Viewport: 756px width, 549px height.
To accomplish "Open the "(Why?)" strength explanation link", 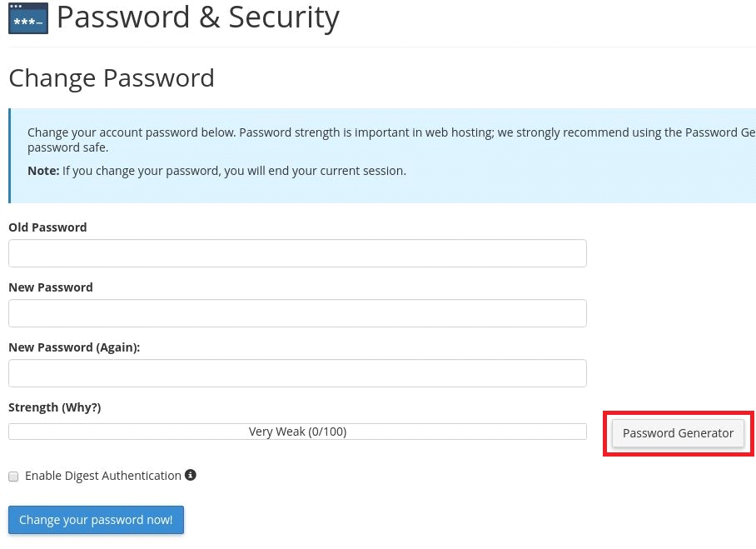I will click(x=81, y=407).
